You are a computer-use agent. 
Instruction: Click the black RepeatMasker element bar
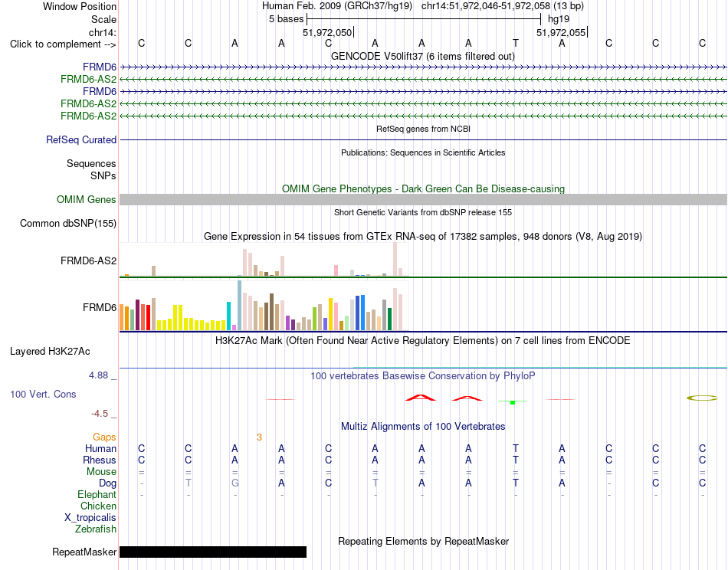213,552
